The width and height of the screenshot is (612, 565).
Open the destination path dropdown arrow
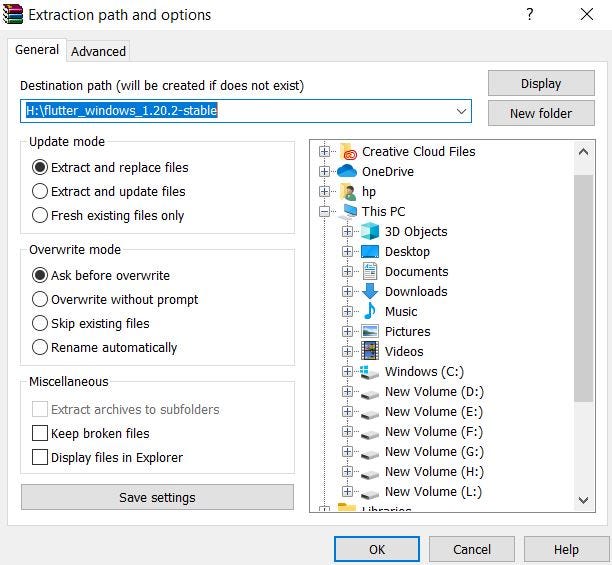[x=461, y=111]
